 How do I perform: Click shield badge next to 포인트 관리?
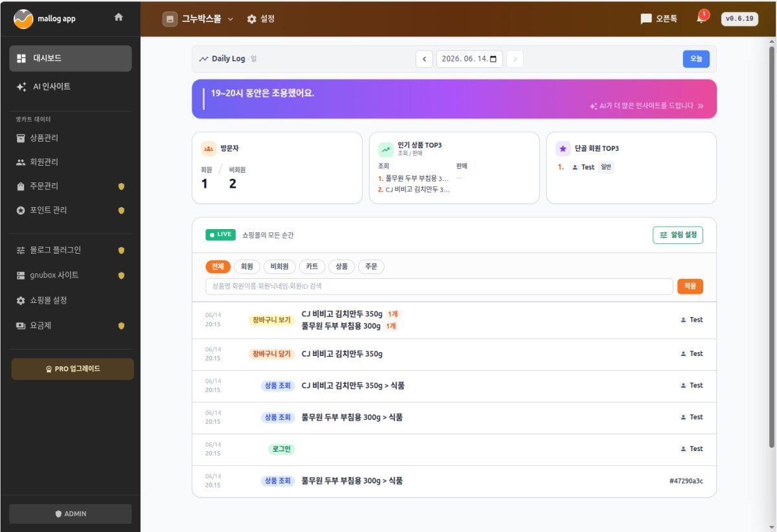click(x=121, y=210)
